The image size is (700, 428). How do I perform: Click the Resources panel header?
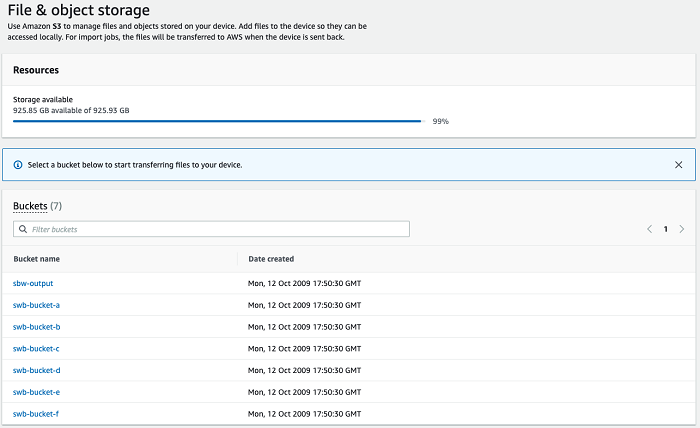(x=36, y=71)
